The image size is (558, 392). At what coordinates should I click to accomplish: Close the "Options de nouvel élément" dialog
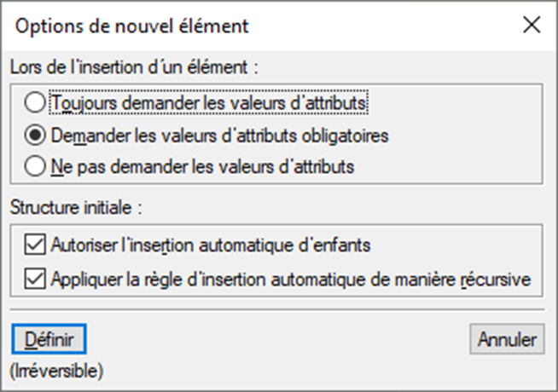532,26
